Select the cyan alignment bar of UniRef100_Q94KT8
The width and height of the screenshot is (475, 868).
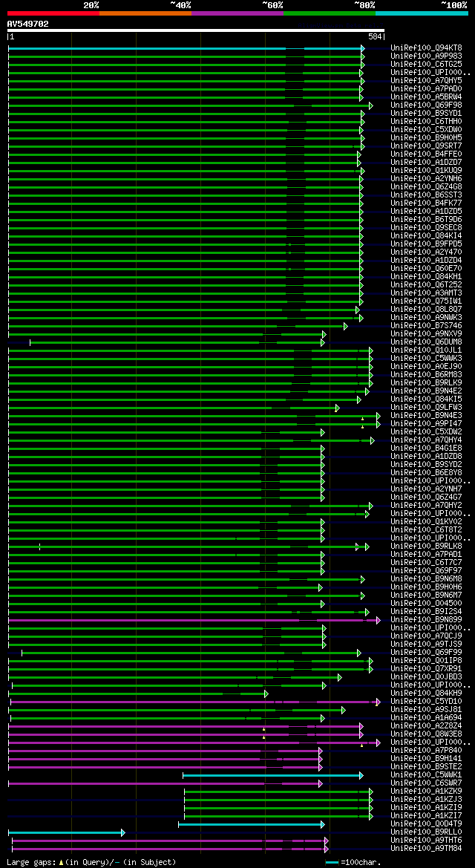(x=186, y=49)
